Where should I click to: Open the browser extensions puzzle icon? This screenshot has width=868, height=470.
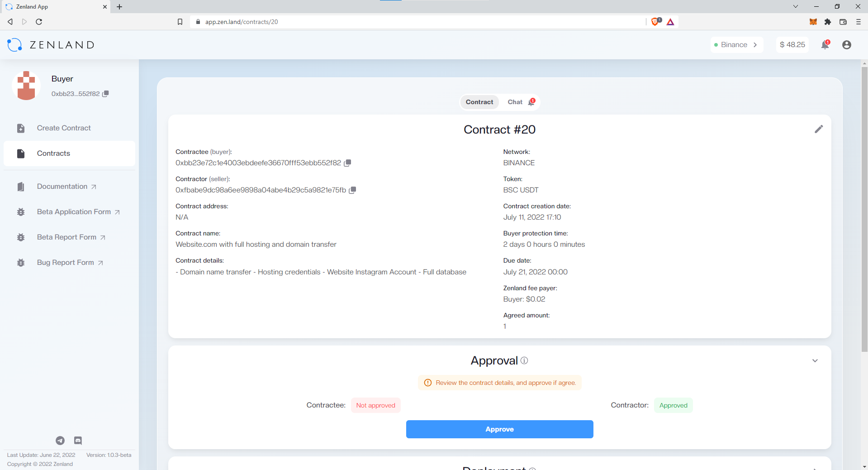(828, 22)
